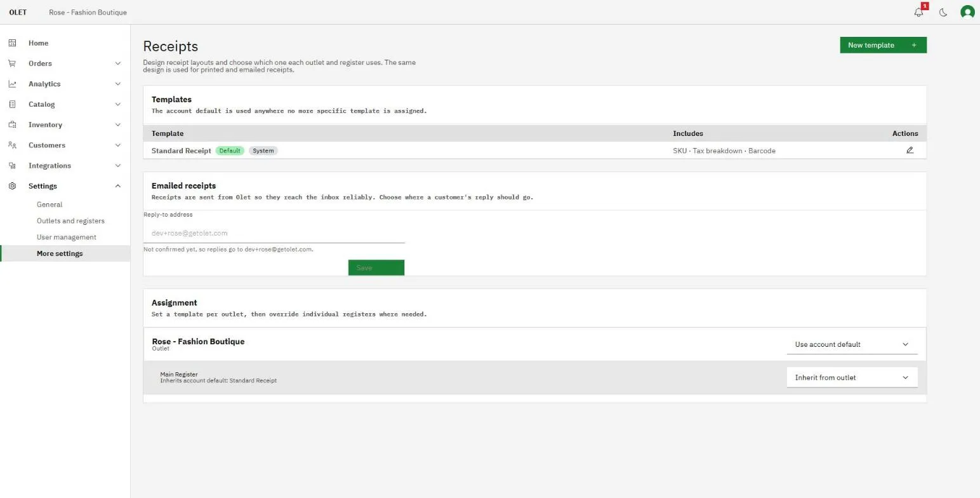This screenshot has height=498, width=980.
Task: Click the Assignment section title
Action: click(175, 302)
